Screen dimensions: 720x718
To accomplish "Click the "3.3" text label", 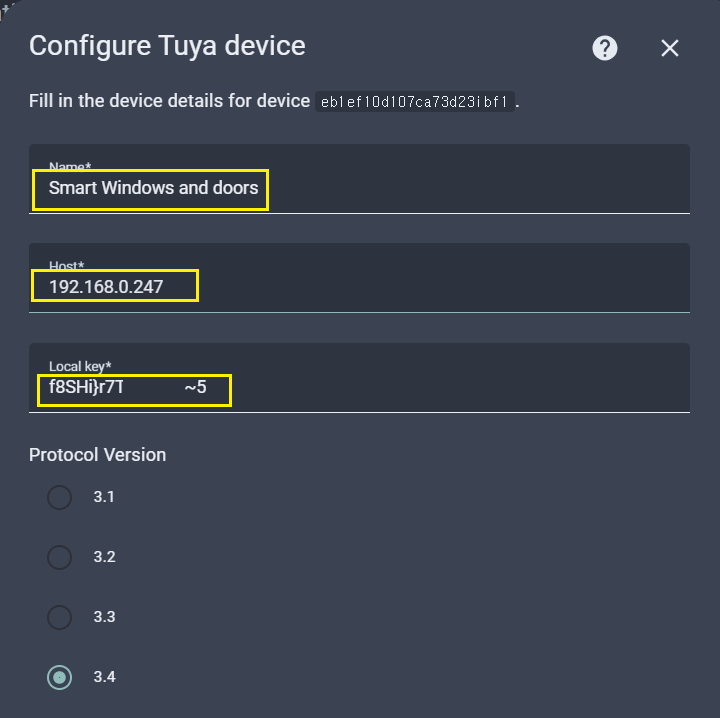I will (104, 617).
